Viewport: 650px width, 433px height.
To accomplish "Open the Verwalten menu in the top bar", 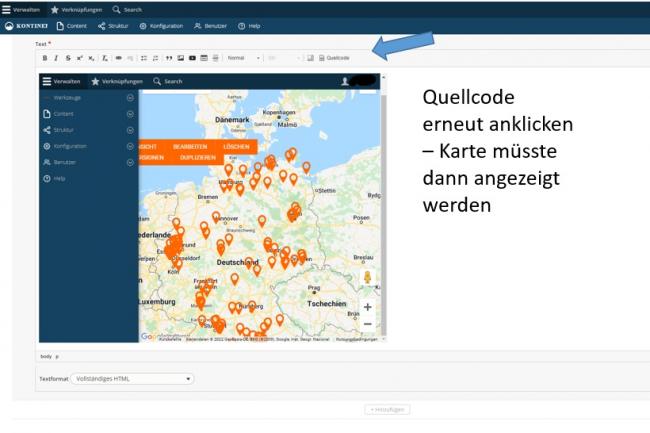I will (x=21, y=10).
